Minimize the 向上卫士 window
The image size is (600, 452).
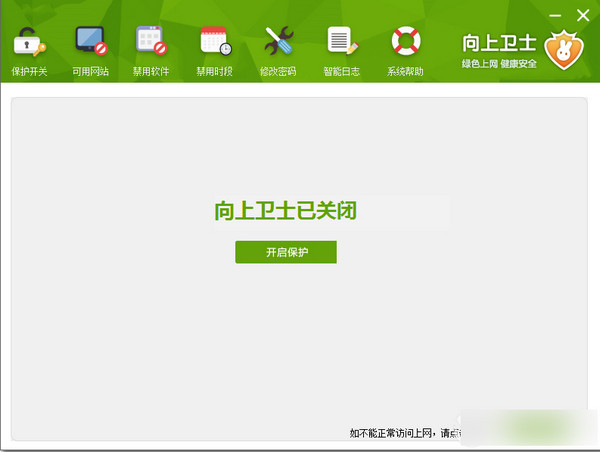coord(555,16)
